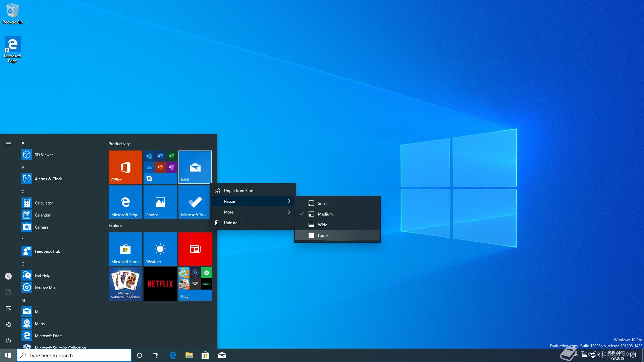
Task: Open the Photos tile
Action: [160, 202]
